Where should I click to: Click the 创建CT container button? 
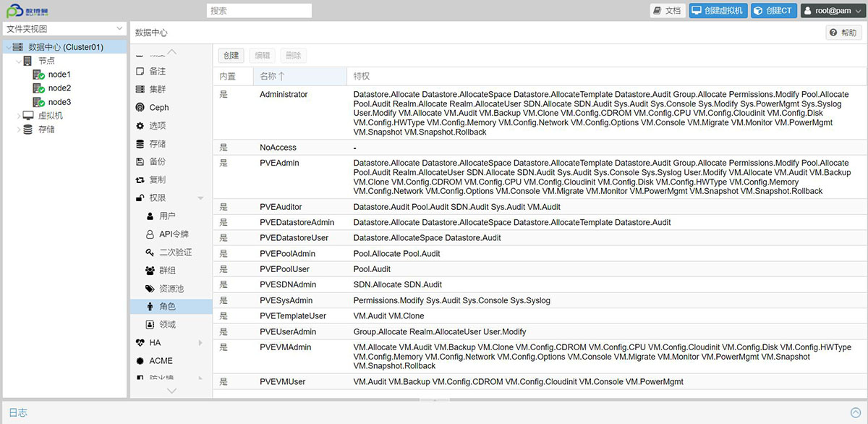click(x=773, y=11)
